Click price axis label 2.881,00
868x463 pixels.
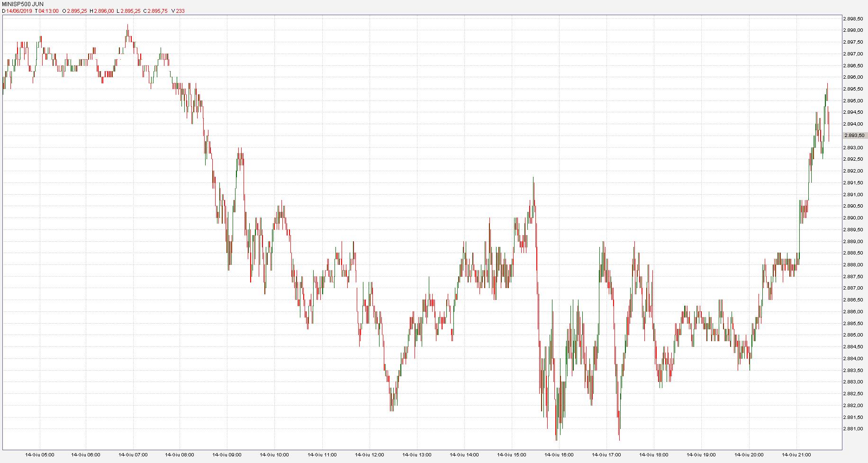[x=853, y=429]
